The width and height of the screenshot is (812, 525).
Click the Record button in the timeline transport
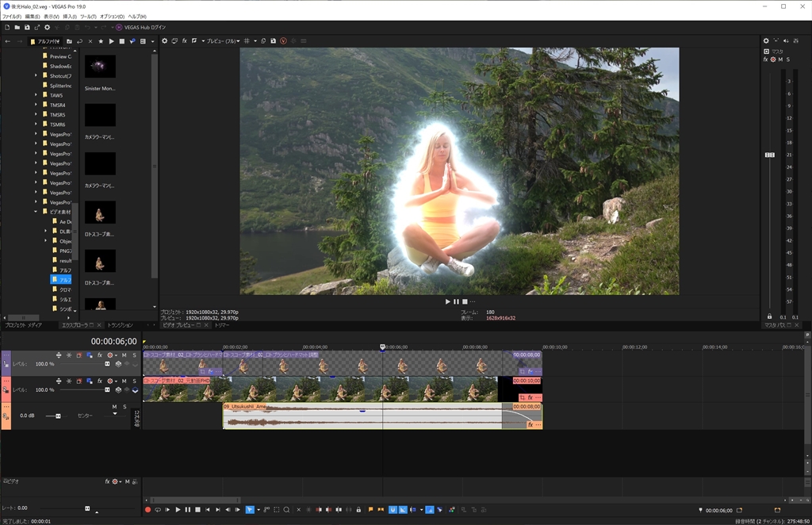tap(147, 510)
